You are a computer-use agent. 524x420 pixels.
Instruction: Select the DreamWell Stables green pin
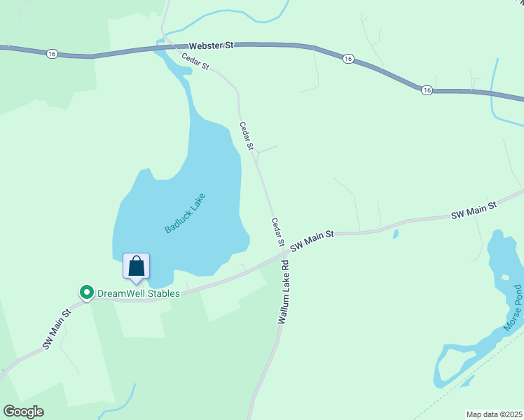[87, 293]
